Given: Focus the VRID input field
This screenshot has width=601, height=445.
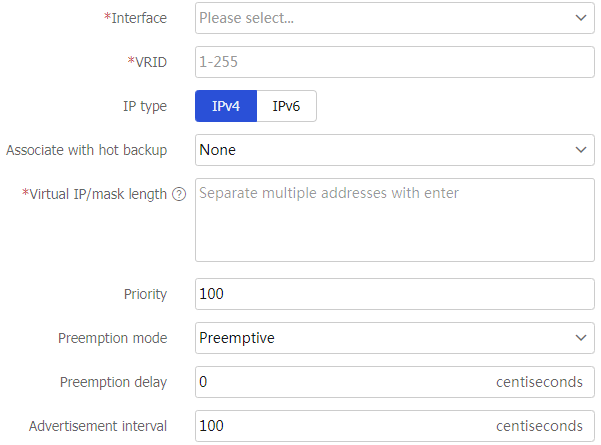Looking at the screenshot, I should 394,62.
